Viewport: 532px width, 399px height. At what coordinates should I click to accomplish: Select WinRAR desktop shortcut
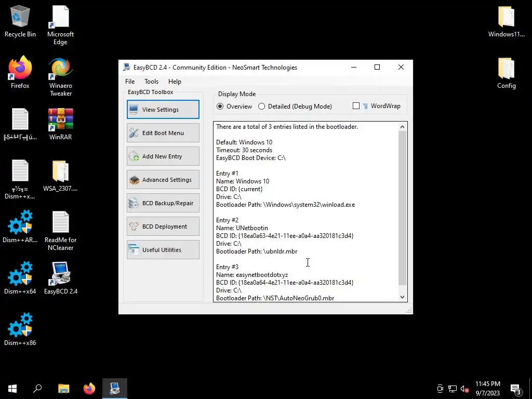[x=60, y=124]
